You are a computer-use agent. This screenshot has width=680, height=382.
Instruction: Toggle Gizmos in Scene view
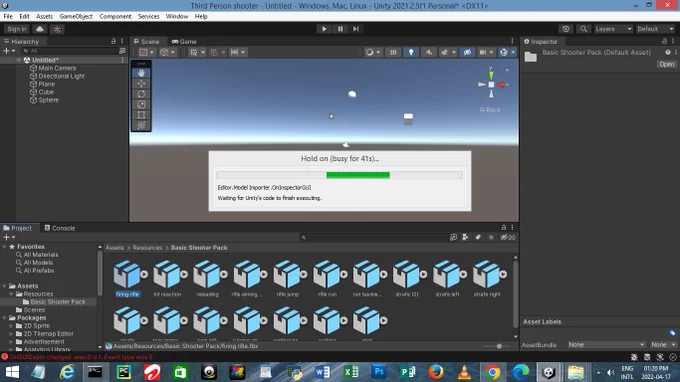click(503, 52)
